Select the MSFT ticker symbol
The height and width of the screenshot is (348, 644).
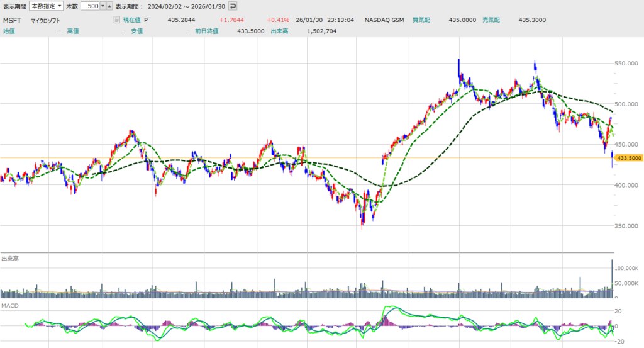[13, 20]
